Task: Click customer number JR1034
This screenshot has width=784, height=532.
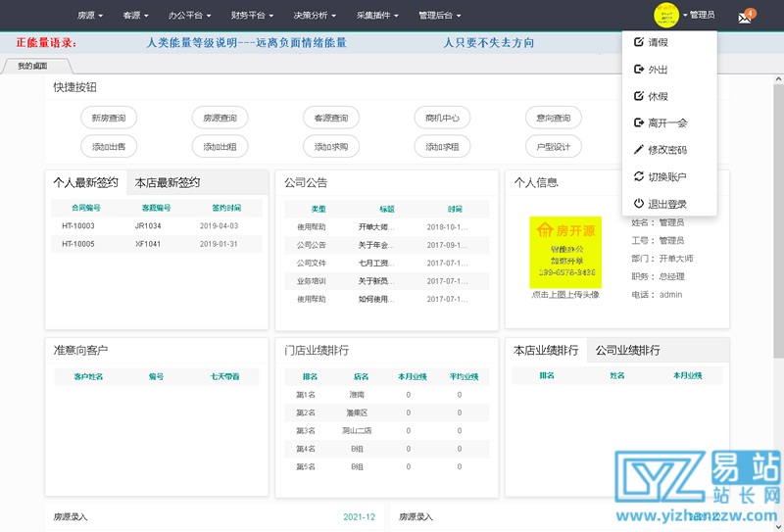Action: tap(148, 226)
